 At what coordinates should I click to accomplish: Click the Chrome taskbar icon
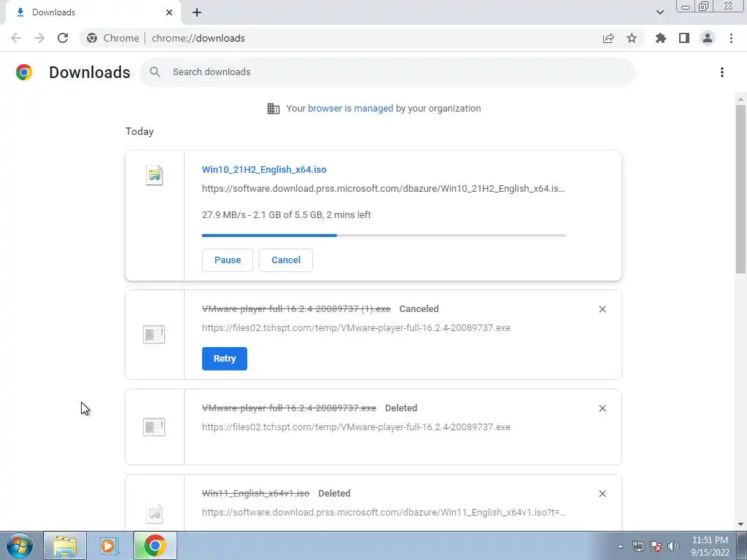point(155,545)
